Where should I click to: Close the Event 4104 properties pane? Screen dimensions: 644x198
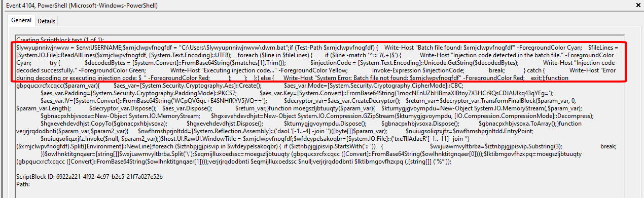click(638, 5)
